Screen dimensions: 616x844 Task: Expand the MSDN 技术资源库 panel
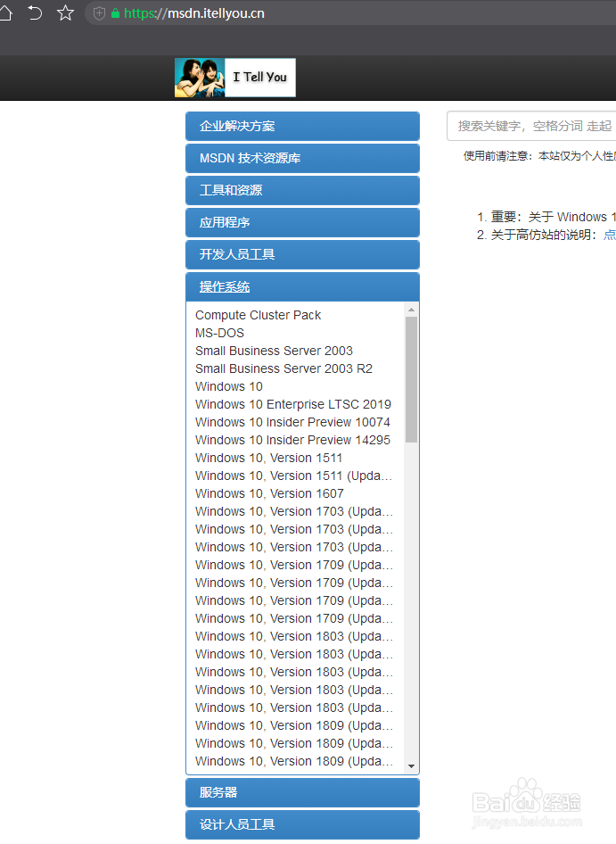tap(302, 158)
